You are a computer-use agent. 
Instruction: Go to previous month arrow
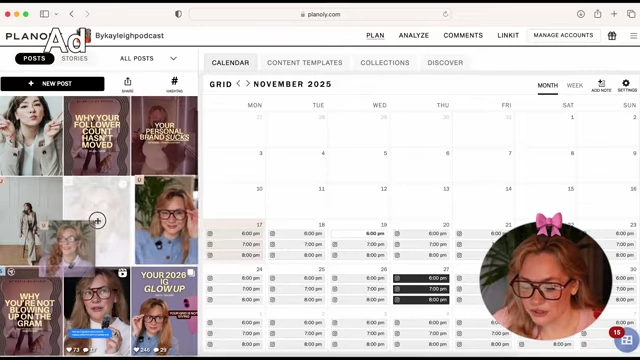239,84
